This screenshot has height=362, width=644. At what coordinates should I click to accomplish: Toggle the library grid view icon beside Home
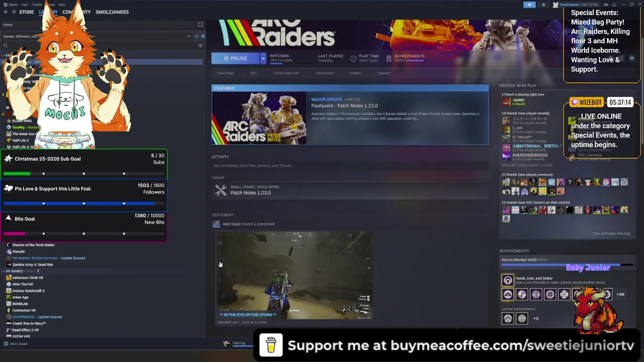(x=200, y=25)
